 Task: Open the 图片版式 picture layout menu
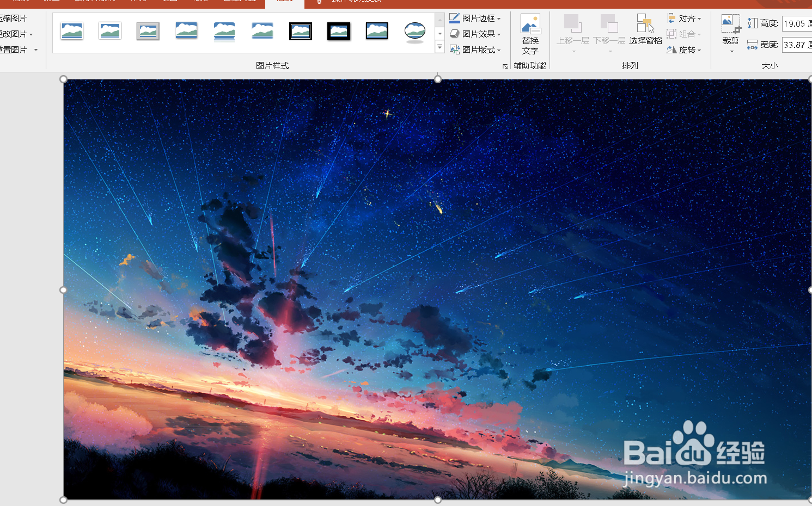[475, 50]
